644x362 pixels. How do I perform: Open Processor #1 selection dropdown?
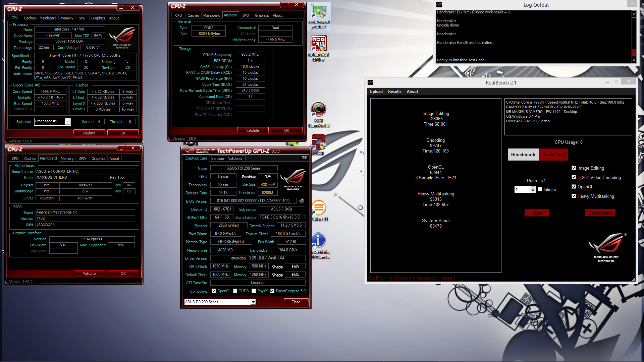pyautogui.click(x=67, y=122)
